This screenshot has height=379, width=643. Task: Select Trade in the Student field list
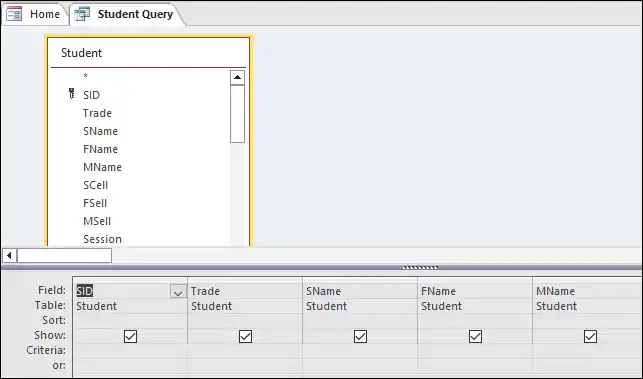coord(97,113)
